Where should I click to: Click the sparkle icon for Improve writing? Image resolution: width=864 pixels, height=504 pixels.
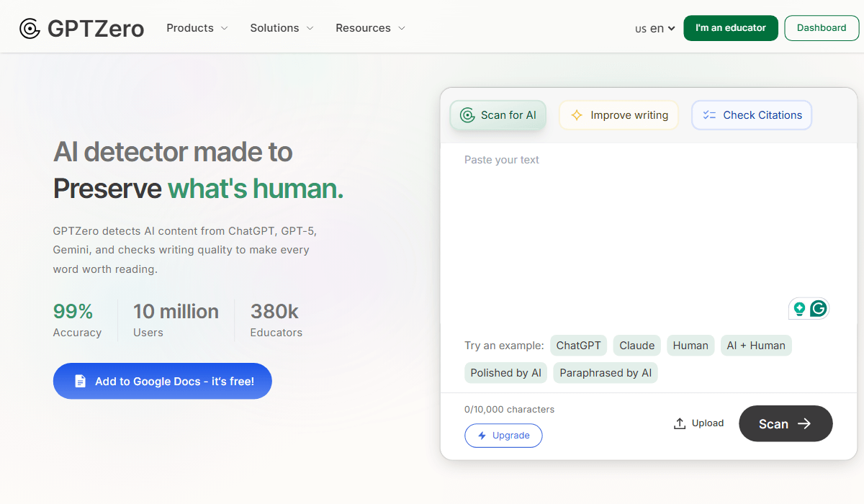[576, 115]
